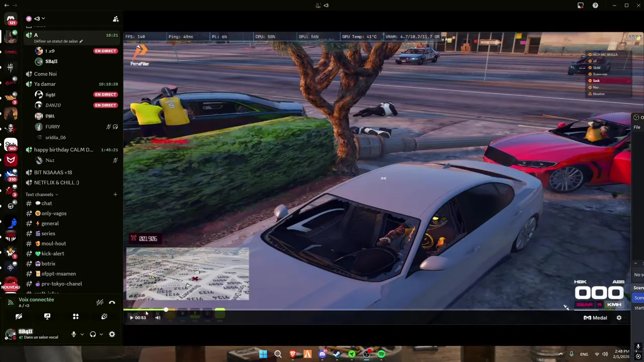
Task: Open headphone output options arrow
Action: (x=101, y=334)
